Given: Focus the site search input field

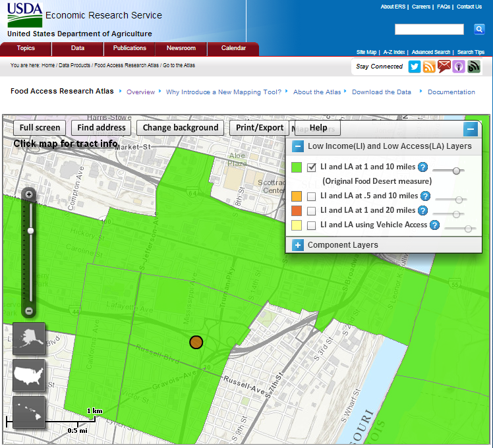Looking at the screenshot, I should (x=429, y=29).
